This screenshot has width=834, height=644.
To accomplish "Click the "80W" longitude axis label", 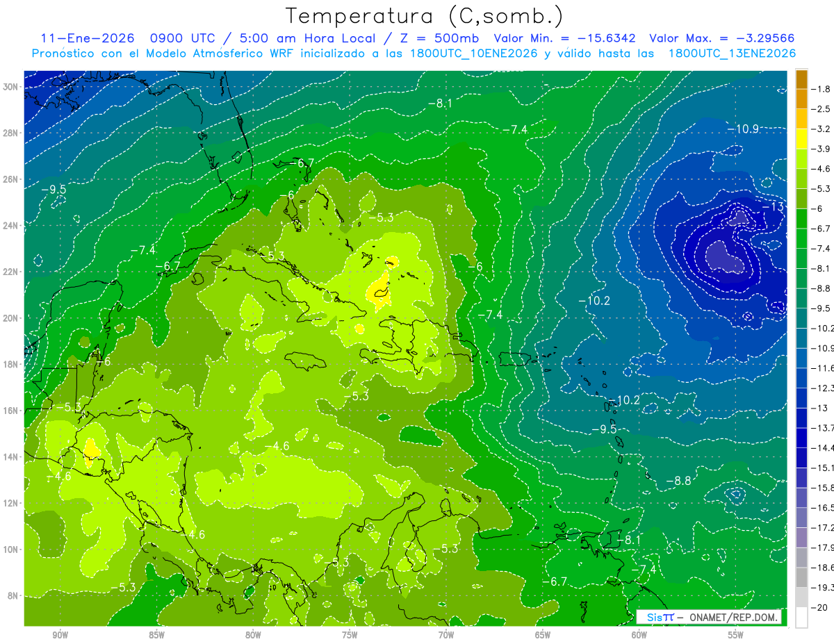I will pyautogui.click(x=253, y=635).
